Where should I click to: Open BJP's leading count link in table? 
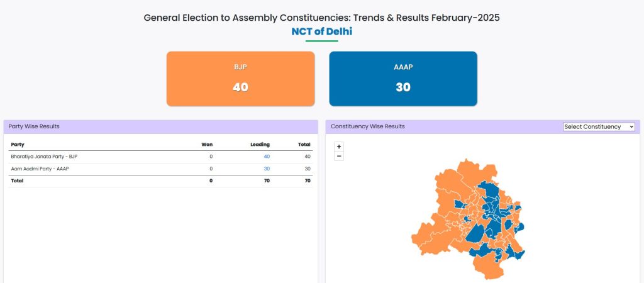(x=267, y=157)
